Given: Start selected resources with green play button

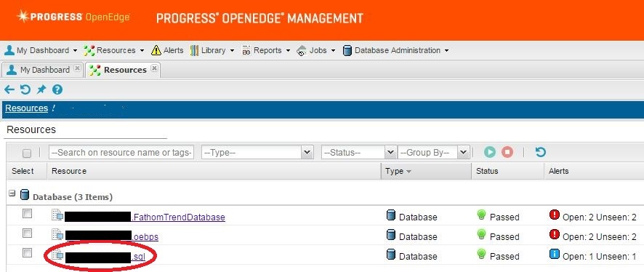Looking at the screenshot, I should pyautogui.click(x=490, y=152).
